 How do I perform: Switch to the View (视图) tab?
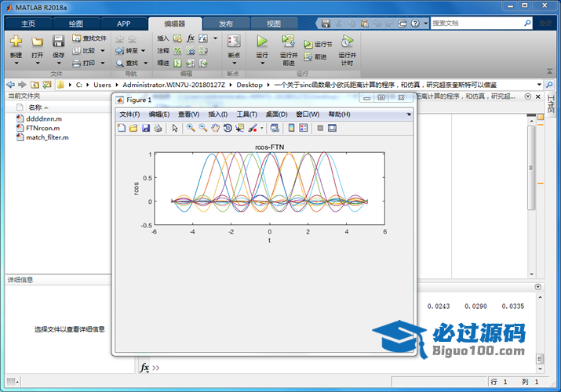(x=274, y=24)
